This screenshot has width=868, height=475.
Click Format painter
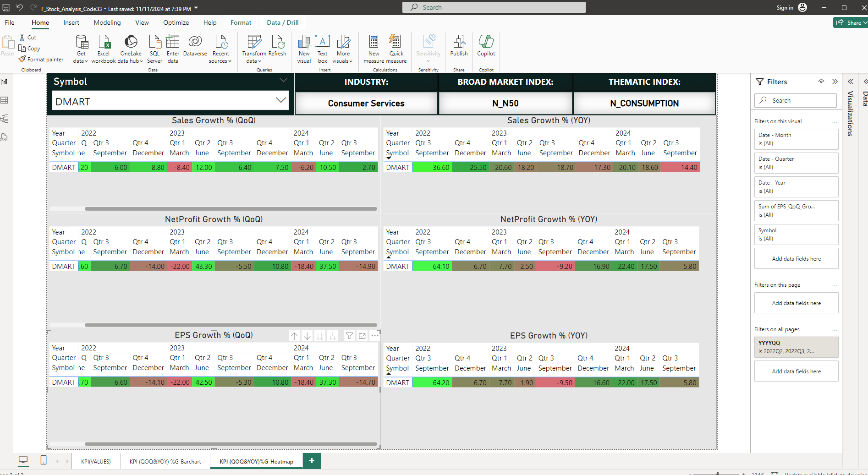pos(41,60)
